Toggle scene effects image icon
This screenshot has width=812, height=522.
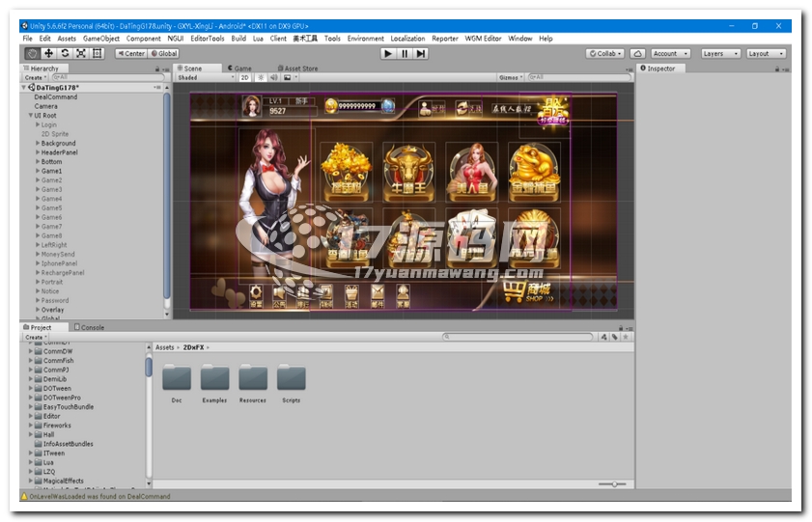pos(288,77)
